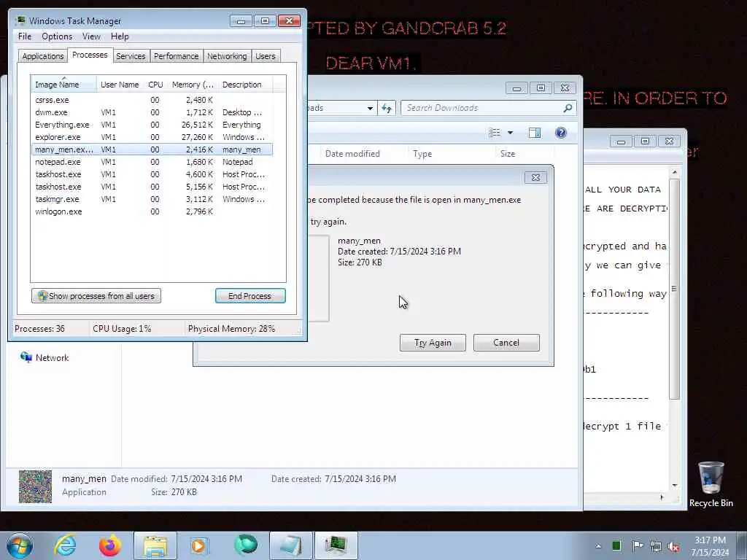Select Network in Explorer navigation pane
The height and width of the screenshot is (560, 747).
(44, 357)
